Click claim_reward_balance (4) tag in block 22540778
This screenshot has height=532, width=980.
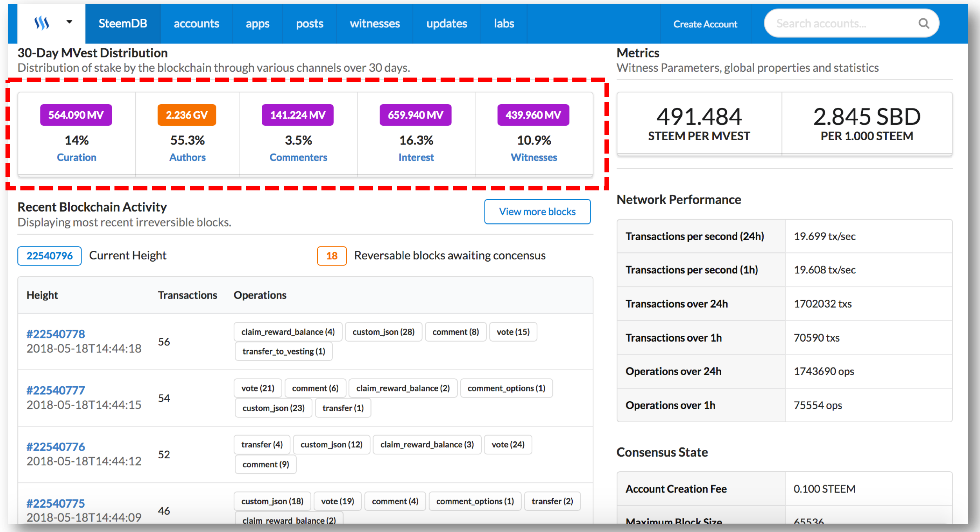288,332
